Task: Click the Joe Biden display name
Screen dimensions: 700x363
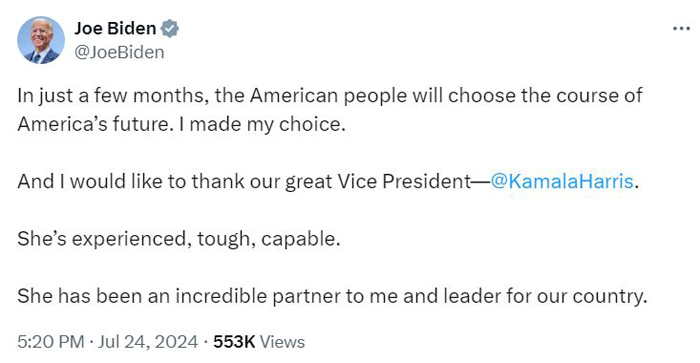Action: click(115, 28)
